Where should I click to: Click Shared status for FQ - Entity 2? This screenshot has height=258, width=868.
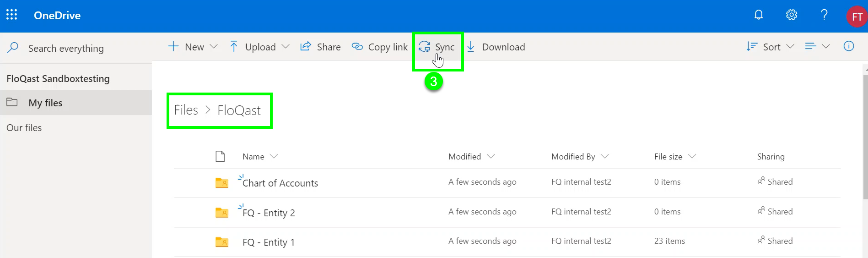pos(780,211)
